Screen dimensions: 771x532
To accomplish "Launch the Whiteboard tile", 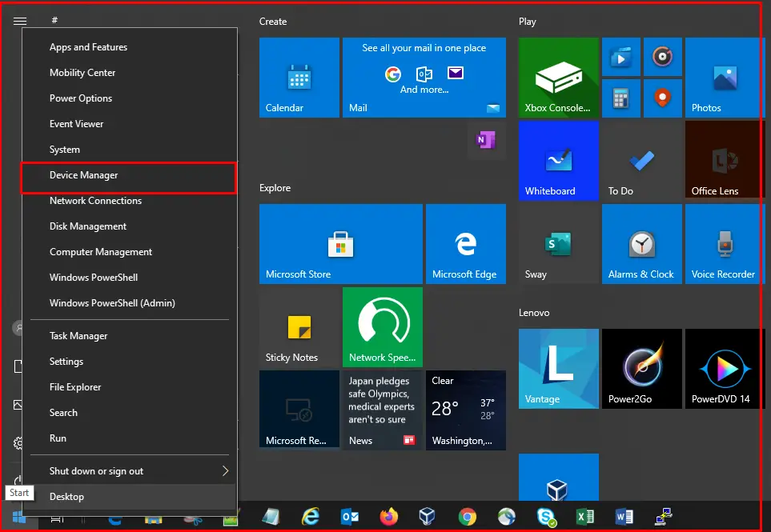I will point(559,161).
